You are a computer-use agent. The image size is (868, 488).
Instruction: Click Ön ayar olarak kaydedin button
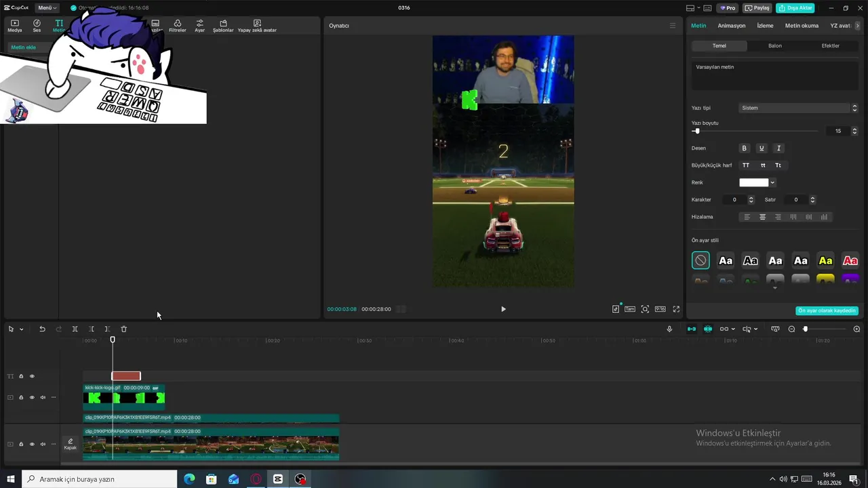pyautogui.click(x=827, y=310)
